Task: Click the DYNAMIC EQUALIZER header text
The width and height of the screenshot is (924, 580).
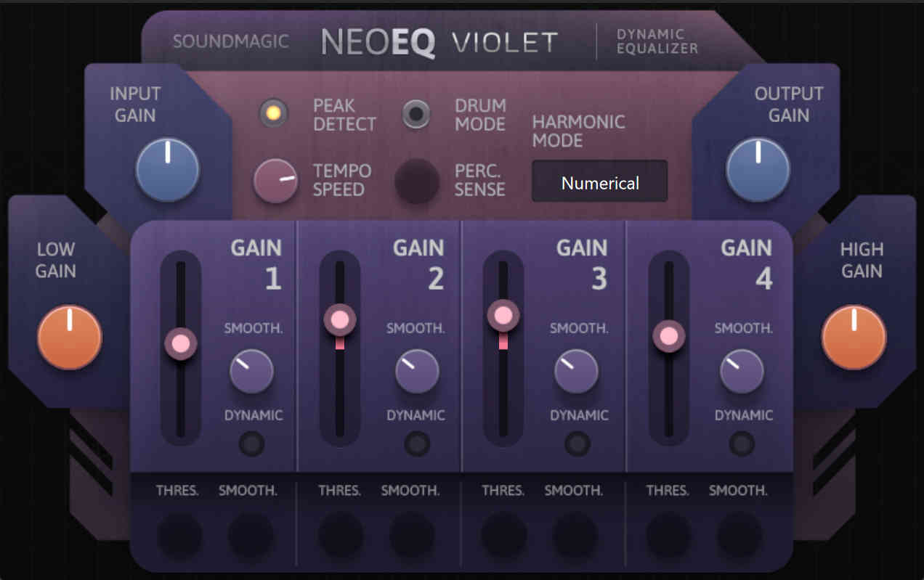Action: click(657, 41)
